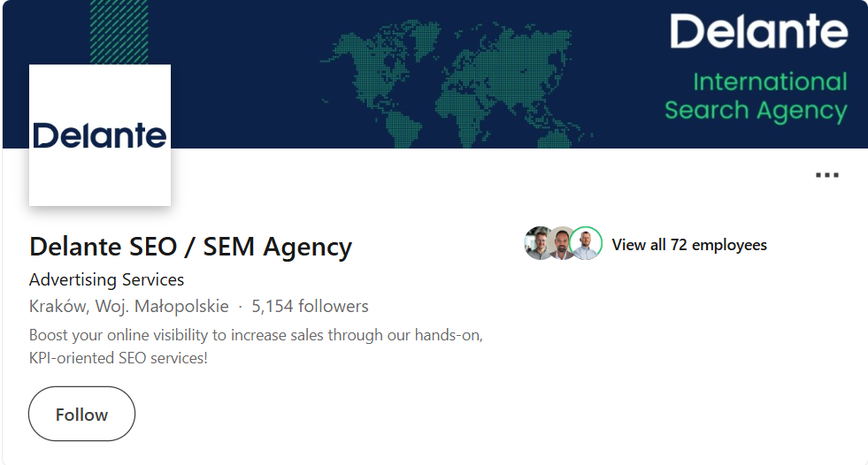Click the first employee avatar photo
The image size is (868, 465).
point(537,244)
